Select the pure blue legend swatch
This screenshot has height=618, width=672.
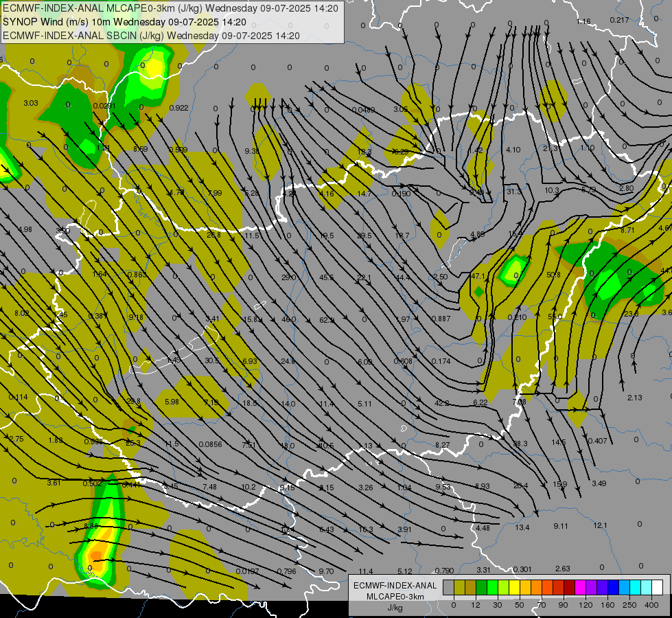point(613,587)
